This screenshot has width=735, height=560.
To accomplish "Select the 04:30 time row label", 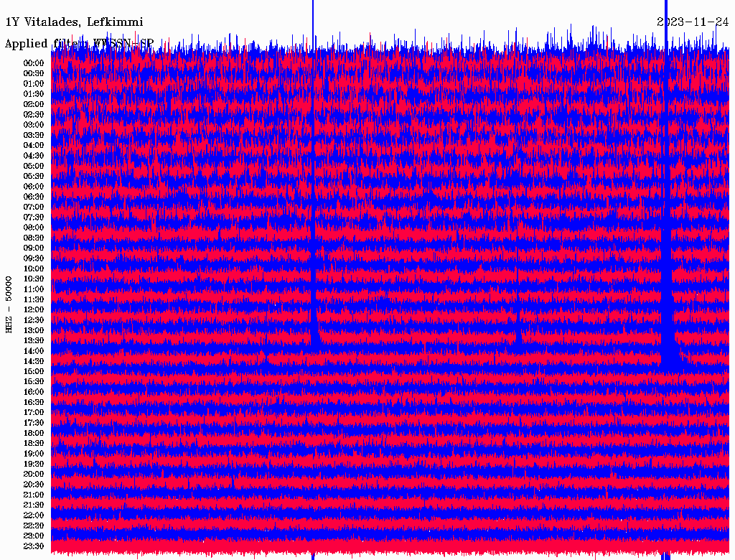I will pyautogui.click(x=34, y=156).
